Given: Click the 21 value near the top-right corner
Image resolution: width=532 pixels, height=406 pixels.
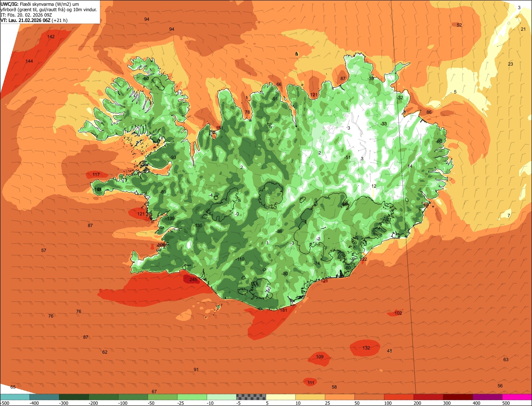Looking at the screenshot, I should tap(523, 29).
